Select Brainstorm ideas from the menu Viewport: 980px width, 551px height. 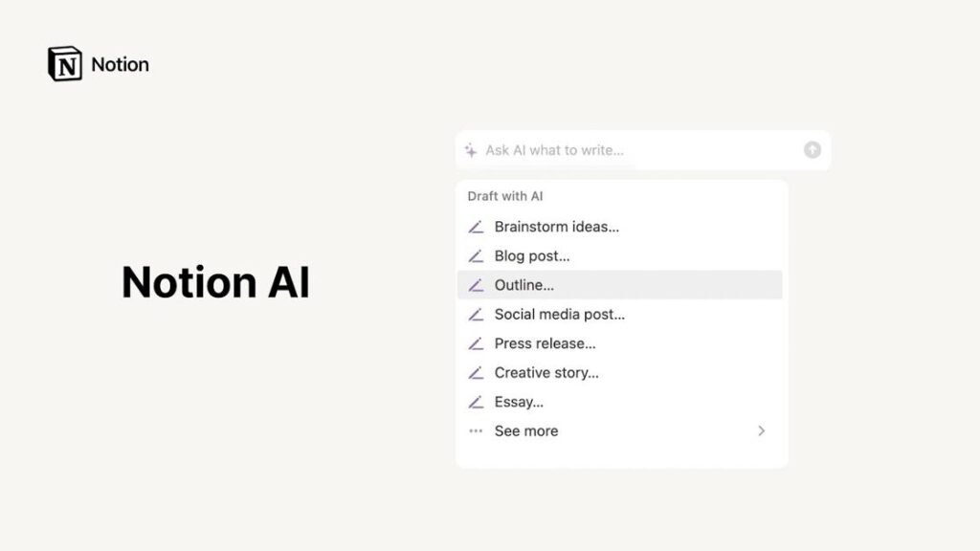(x=555, y=227)
